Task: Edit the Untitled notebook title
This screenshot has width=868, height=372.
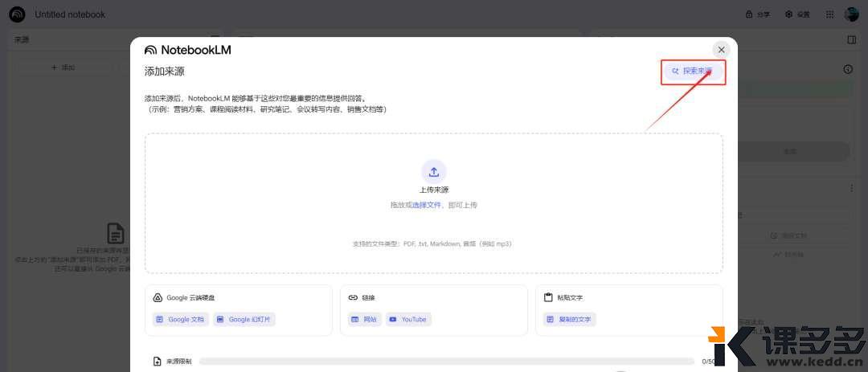Action: tap(70, 14)
